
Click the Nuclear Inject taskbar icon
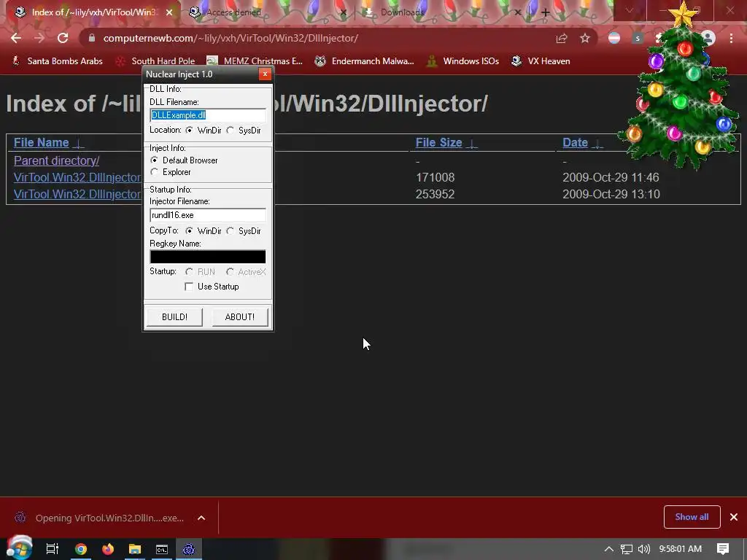(189, 549)
